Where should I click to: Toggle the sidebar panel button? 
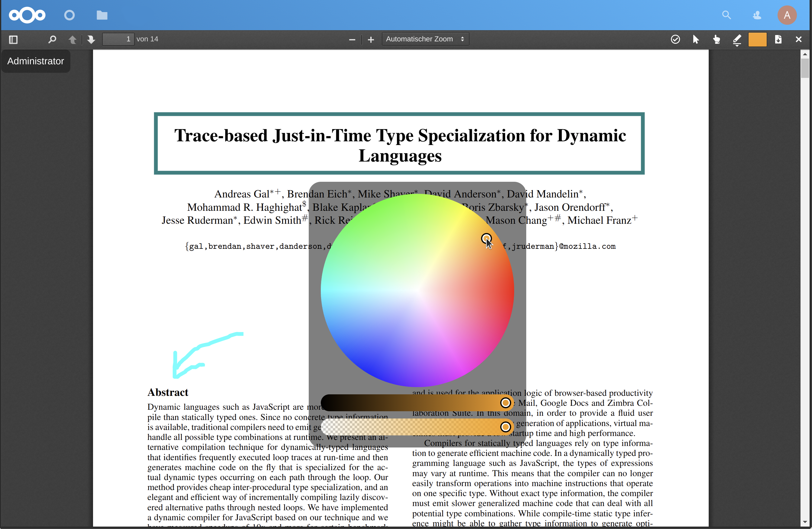coord(13,40)
